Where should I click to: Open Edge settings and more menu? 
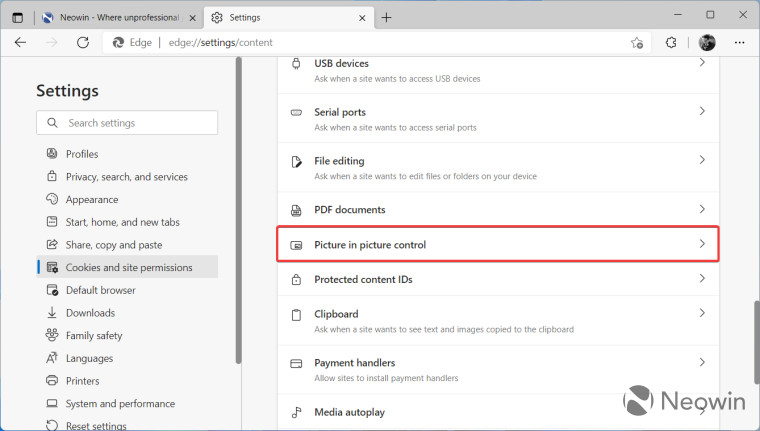point(739,43)
